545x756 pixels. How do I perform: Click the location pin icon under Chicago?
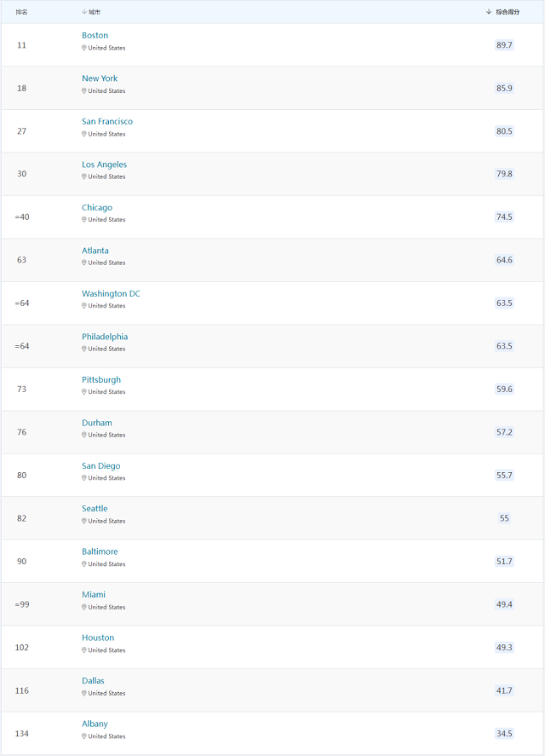(83, 219)
